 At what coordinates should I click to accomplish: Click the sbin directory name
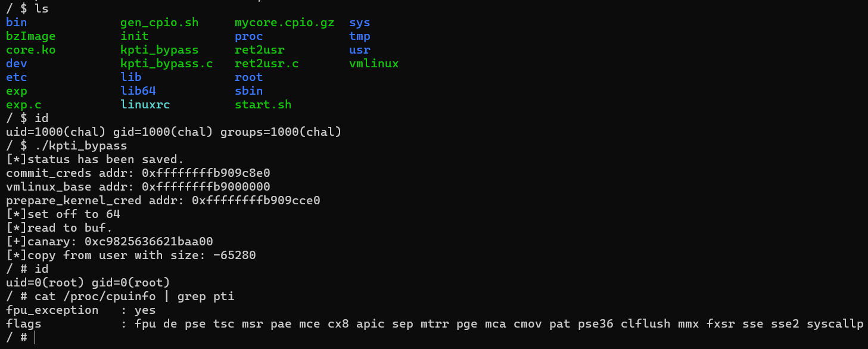[248, 91]
